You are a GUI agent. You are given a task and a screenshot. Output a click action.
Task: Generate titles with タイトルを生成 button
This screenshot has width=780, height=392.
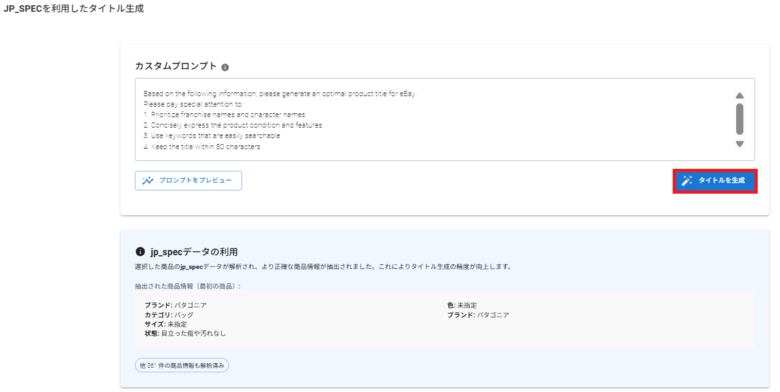715,181
